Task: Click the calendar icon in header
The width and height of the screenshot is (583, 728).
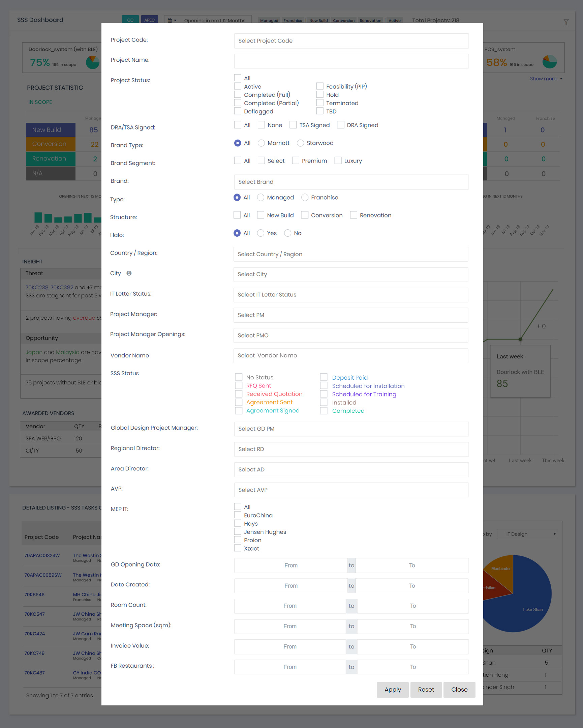Action: click(170, 20)
